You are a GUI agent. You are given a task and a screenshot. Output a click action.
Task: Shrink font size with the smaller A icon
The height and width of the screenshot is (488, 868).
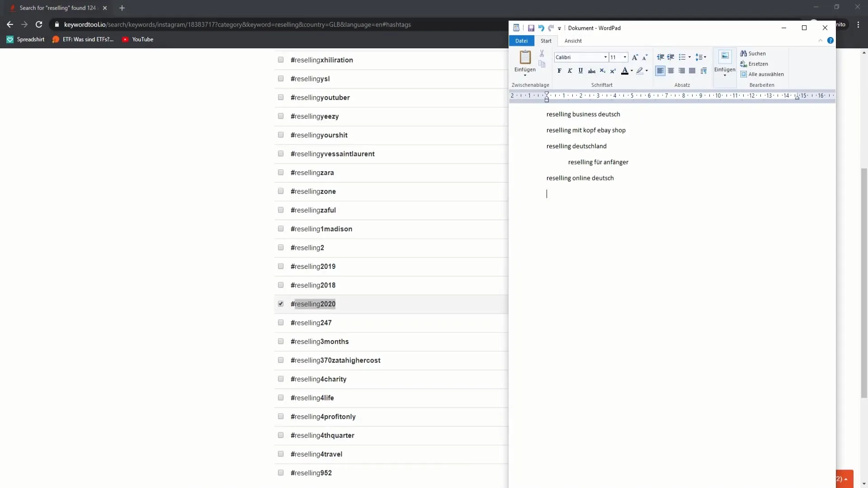tap(645, 57)
